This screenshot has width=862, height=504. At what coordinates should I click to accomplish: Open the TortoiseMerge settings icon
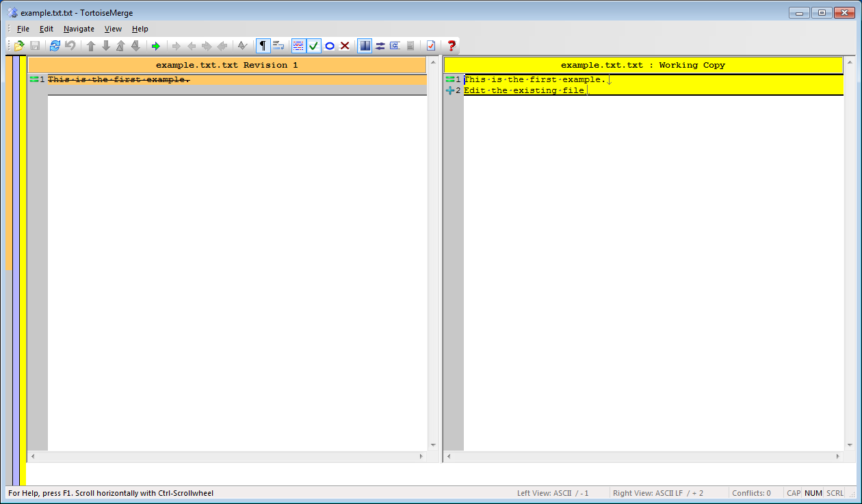pyautogui.click(x=430, y=46)
